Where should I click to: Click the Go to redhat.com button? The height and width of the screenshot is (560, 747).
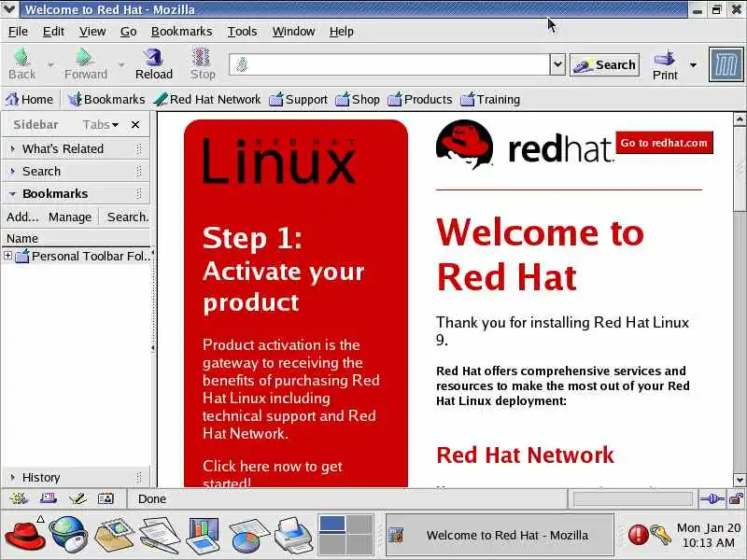point(664,143)
